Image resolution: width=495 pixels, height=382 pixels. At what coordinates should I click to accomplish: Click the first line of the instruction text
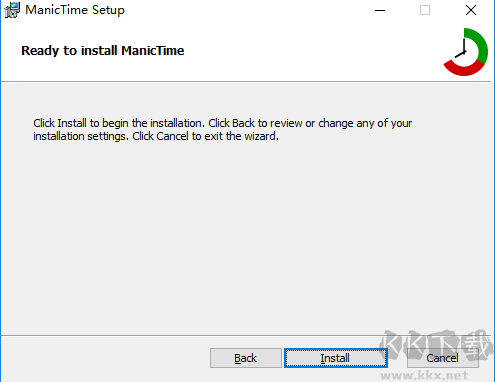pyautogui.click(x=223, y=123)
